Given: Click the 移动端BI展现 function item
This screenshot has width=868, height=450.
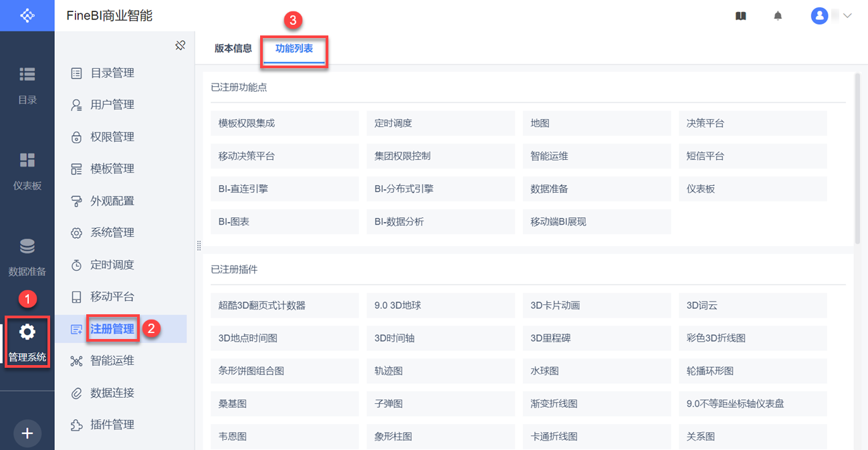Looking at the screenshot, I should [596, 222].
